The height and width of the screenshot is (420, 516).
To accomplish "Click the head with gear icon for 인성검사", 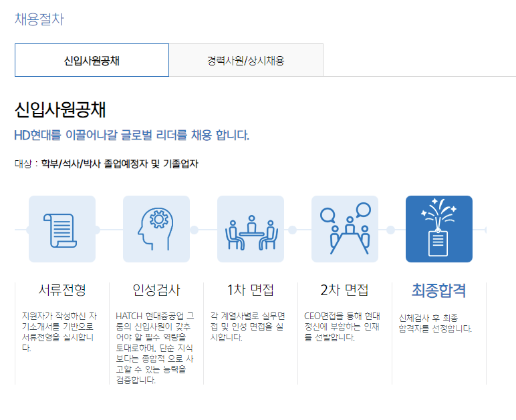I will 156,229.
